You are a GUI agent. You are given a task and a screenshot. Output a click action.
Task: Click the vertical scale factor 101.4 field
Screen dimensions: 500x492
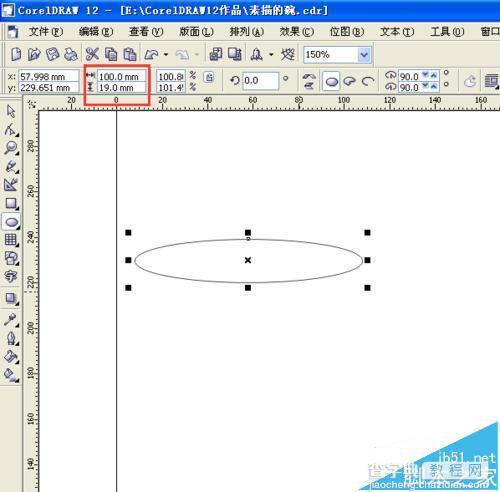point(171,87)
